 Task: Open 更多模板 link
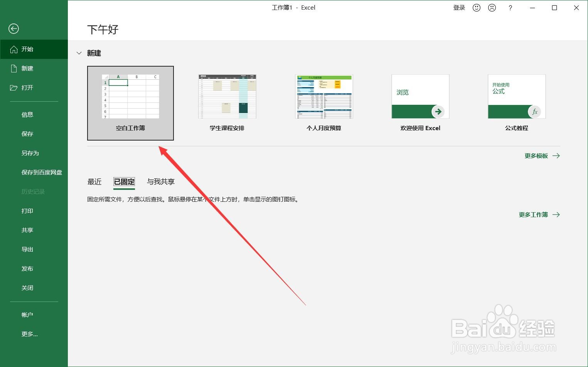[x=536, y=156]
